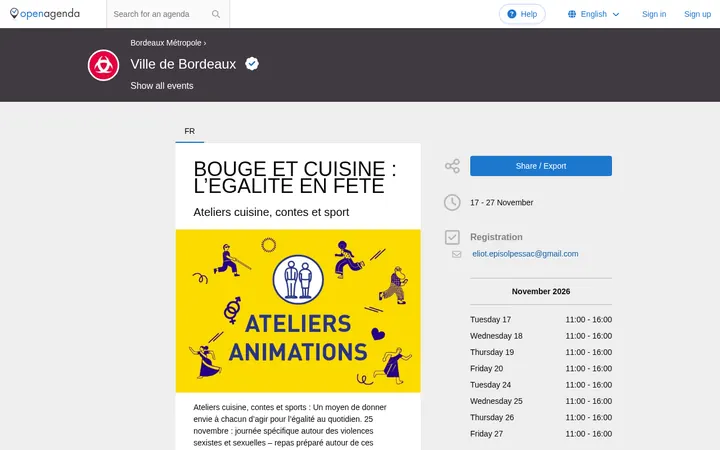The height and width of the screenshot is (450, 720).
Task: Click the verified badge next to Ville de Bordeaux
Action: (252, 64)
